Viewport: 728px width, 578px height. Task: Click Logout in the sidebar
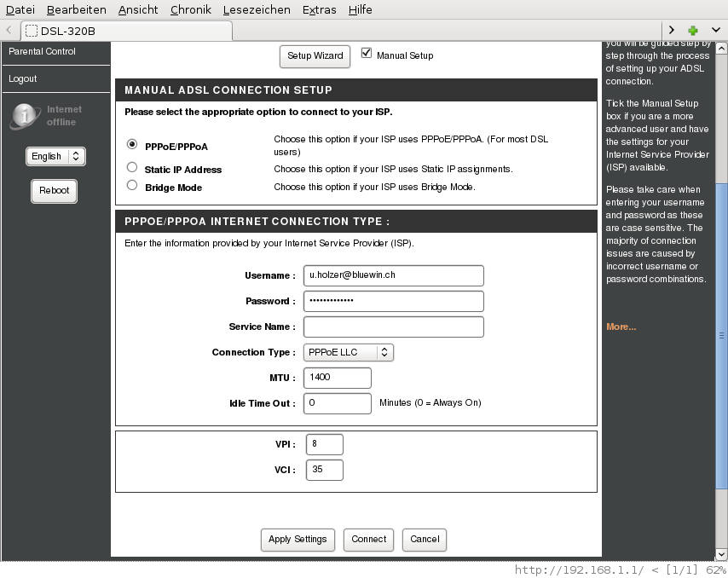pyautogui.click(x=23, y=79)
